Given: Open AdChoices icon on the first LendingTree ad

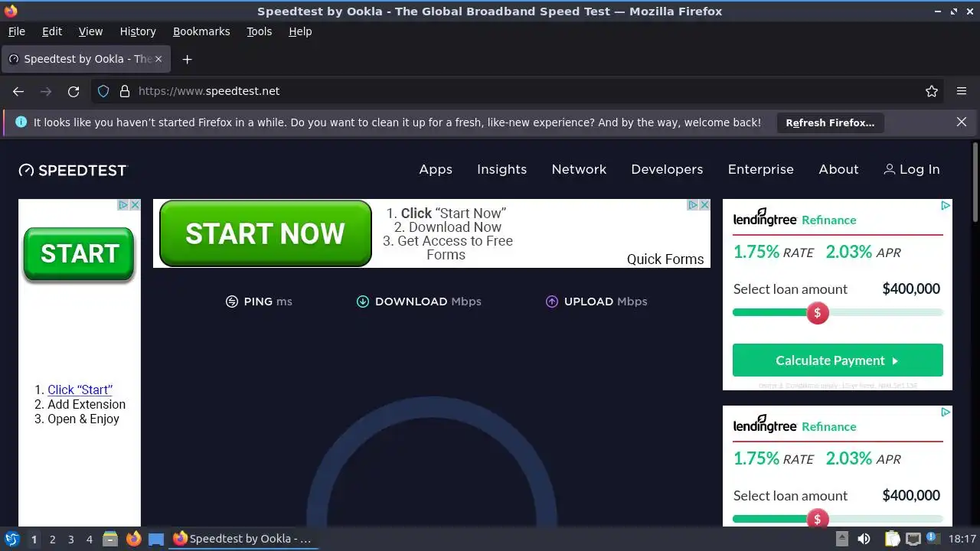Looking at the screenshot, I should [946, 206].
